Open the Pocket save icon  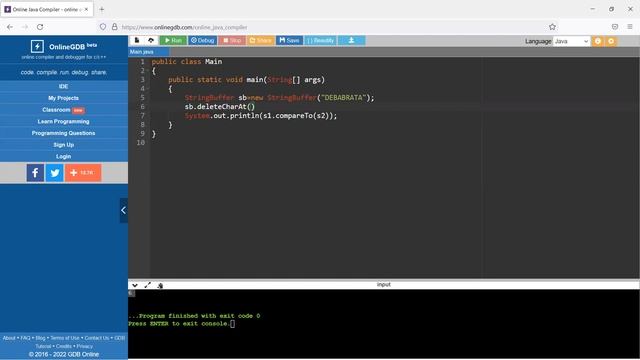point(615,27)
